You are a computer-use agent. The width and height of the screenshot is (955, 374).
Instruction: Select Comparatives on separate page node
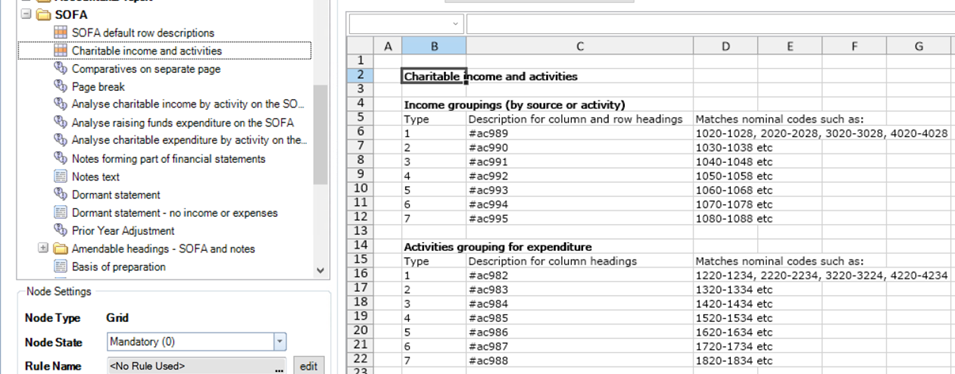click(x=146, y=69)
